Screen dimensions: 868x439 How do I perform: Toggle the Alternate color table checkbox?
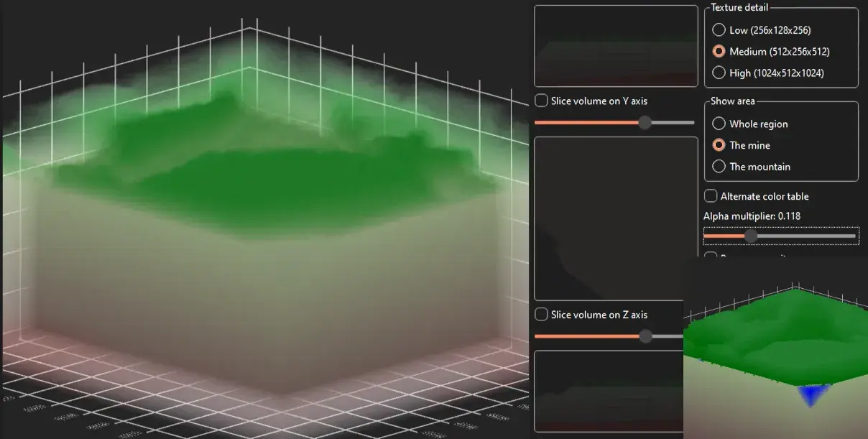[x=711, y=196]
